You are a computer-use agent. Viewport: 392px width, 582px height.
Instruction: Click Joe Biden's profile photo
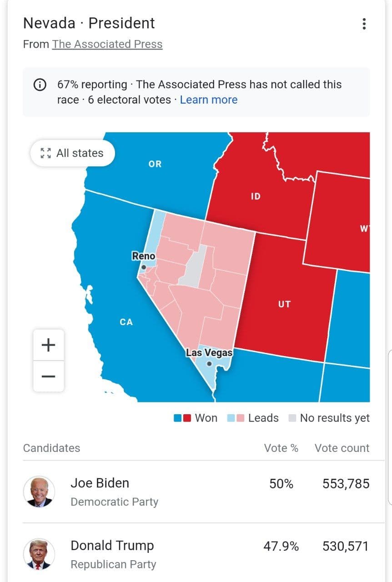tap(39, 492)
